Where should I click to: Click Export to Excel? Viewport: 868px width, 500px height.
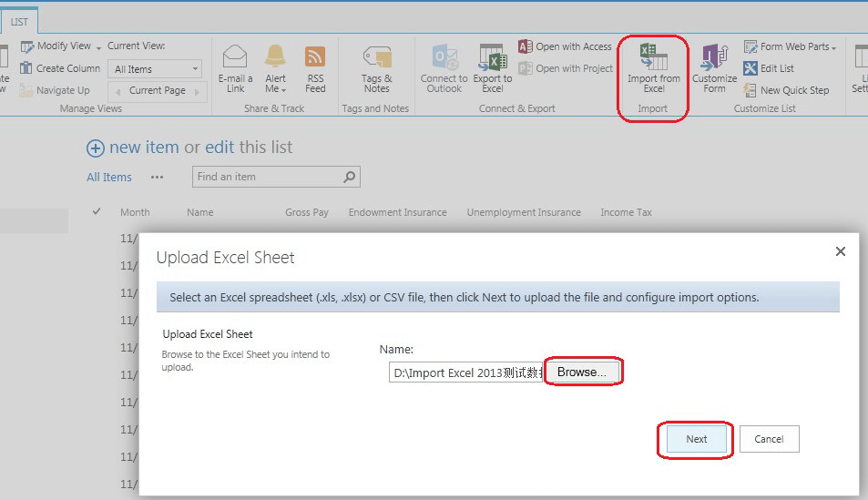[x=492, y=68]
